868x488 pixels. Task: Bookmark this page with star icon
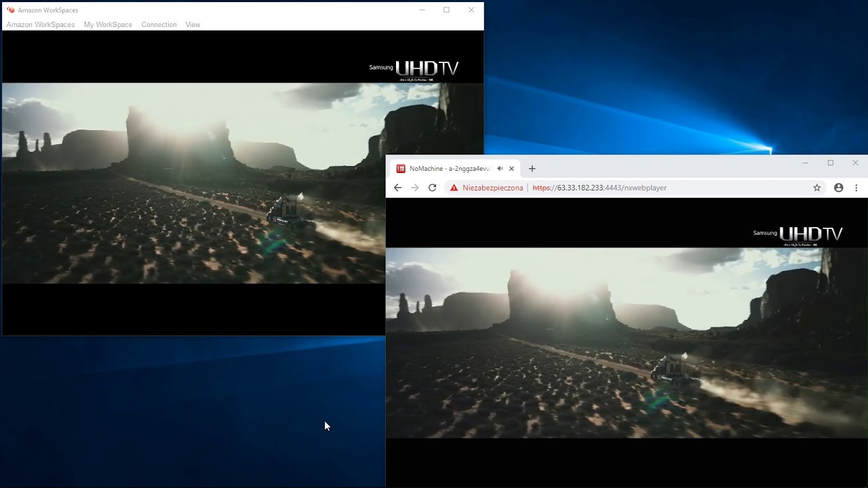tap(817, 188)
